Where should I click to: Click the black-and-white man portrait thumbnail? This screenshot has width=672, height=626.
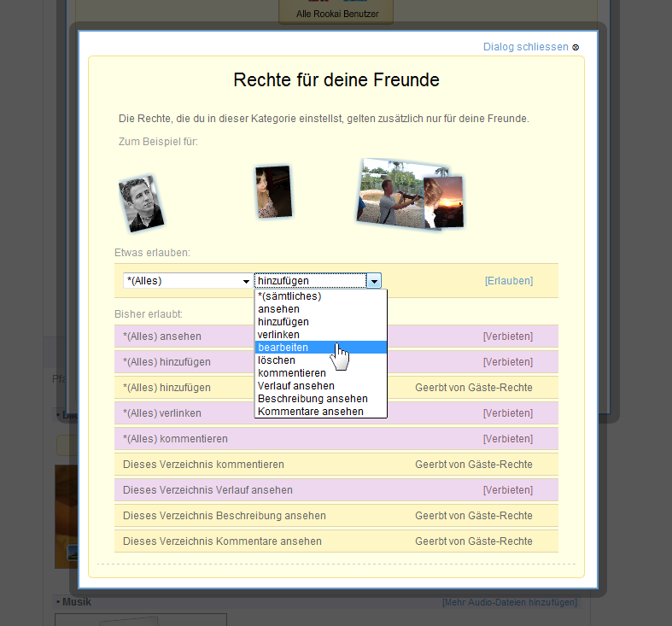[141, 203]
